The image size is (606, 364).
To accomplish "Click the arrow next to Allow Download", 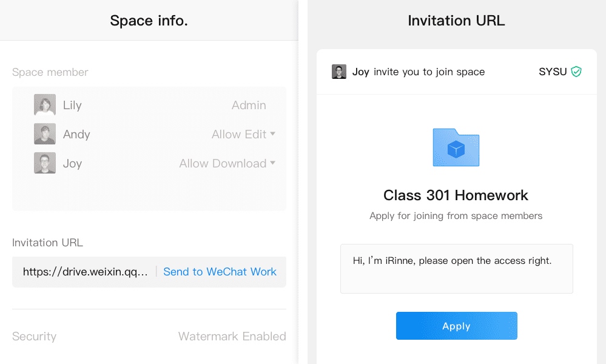I will [x=273, y=163].
